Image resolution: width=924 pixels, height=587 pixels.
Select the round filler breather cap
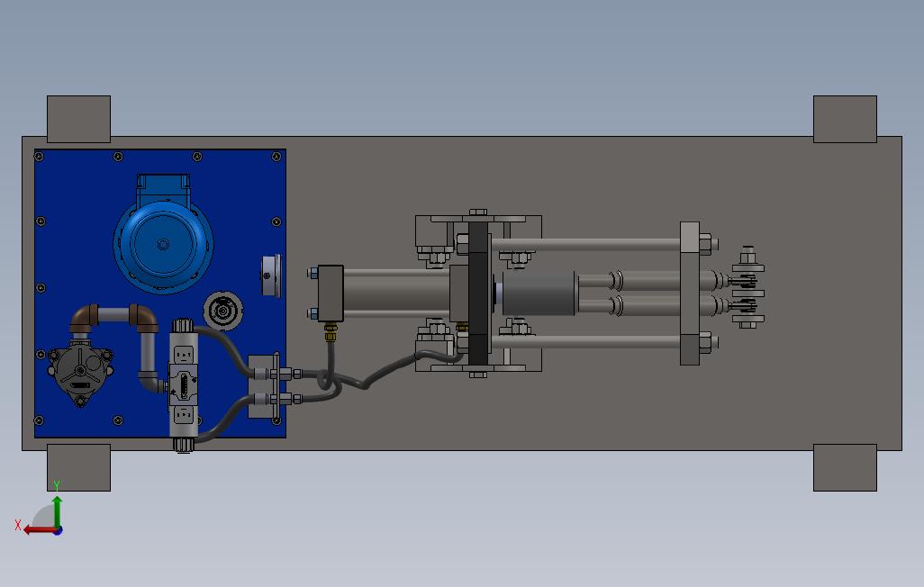coord(223,310)
